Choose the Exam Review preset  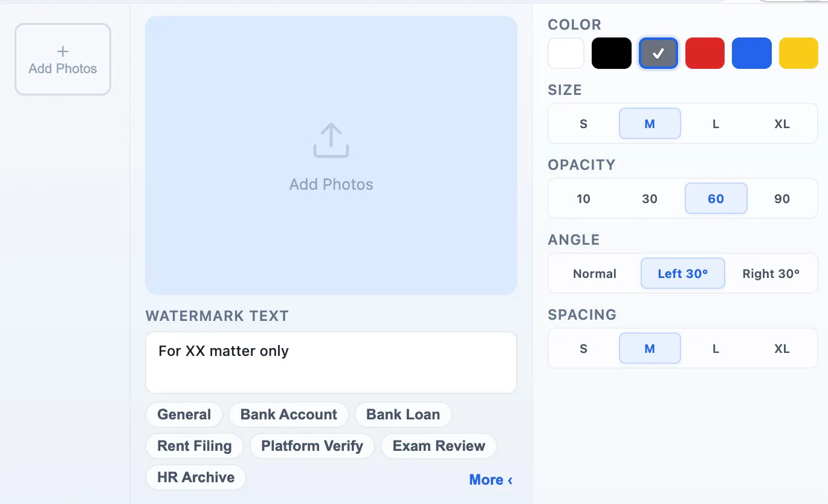click(439, 446)
